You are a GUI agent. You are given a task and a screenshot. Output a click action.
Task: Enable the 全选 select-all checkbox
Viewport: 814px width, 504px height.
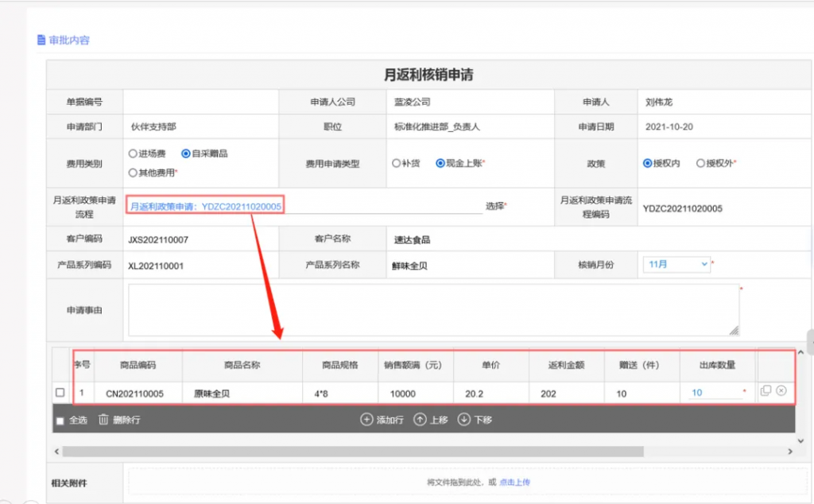[60, 421]
